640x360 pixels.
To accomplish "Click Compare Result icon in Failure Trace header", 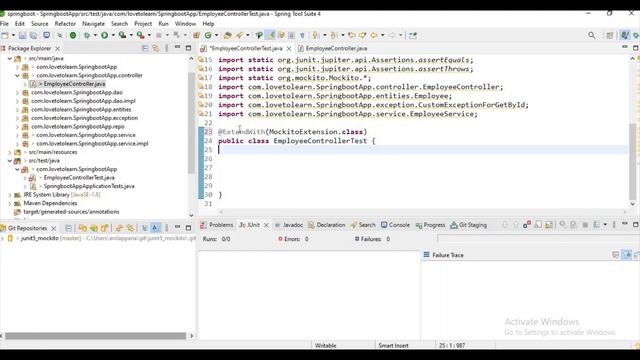I will (638, 255).
